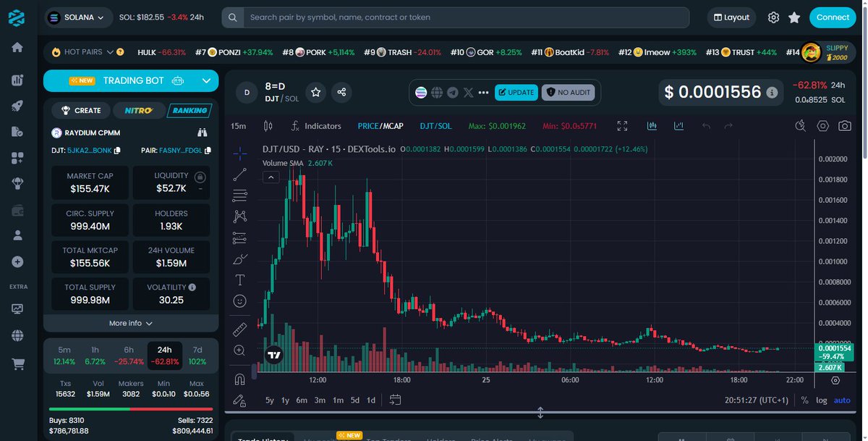Open the binoculars explorer icon

point(203,133)
